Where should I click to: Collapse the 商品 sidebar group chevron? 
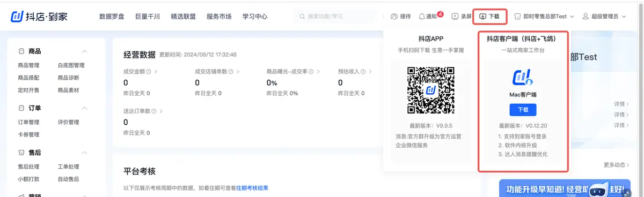click(x=84, y=51)
